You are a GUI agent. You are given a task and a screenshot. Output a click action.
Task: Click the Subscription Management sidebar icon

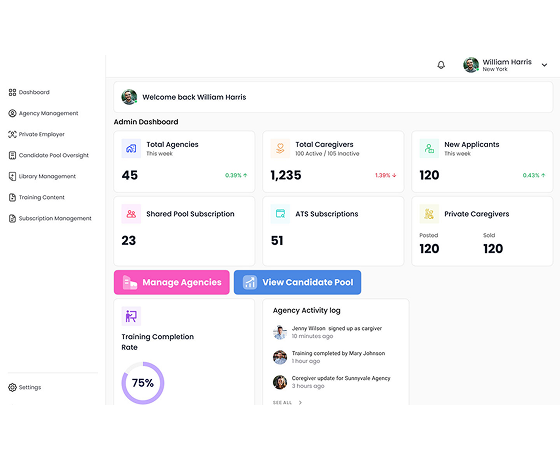pyautogui.click(x=12, y=219)
